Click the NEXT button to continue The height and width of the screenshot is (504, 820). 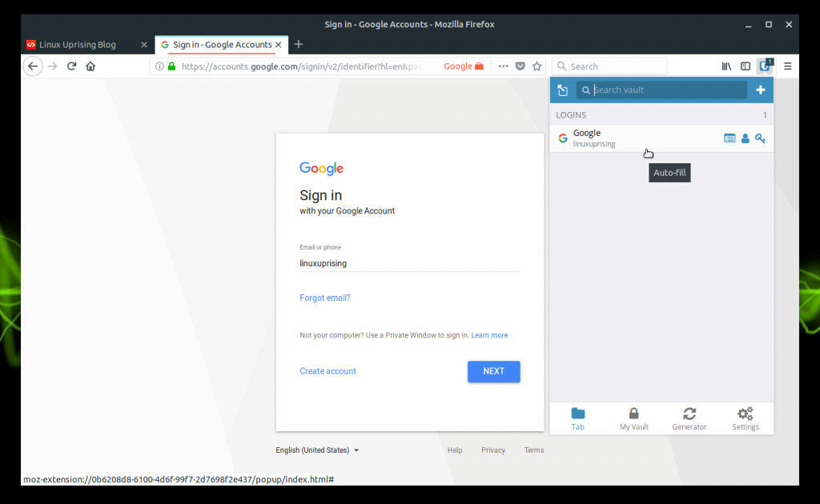(493, 371)
